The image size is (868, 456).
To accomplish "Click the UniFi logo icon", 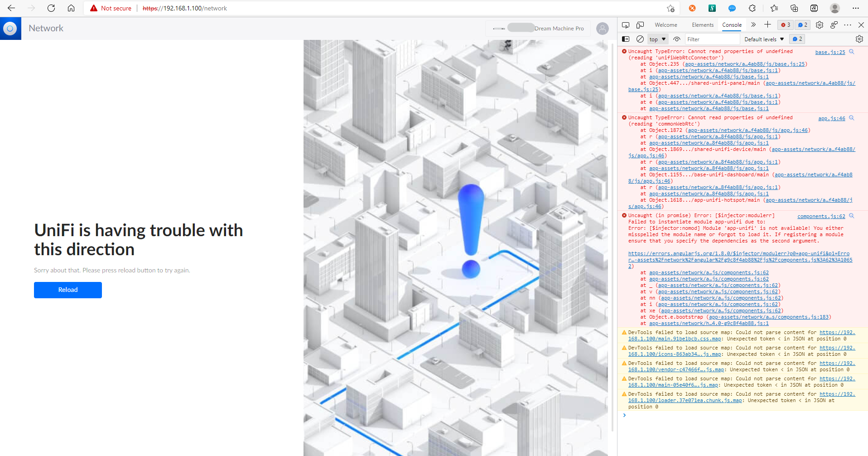I will click(x=10, y=29).
